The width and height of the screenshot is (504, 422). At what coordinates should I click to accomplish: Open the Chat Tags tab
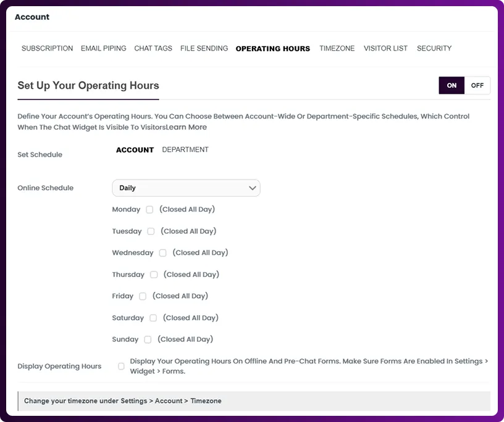[x=153, y=48]
